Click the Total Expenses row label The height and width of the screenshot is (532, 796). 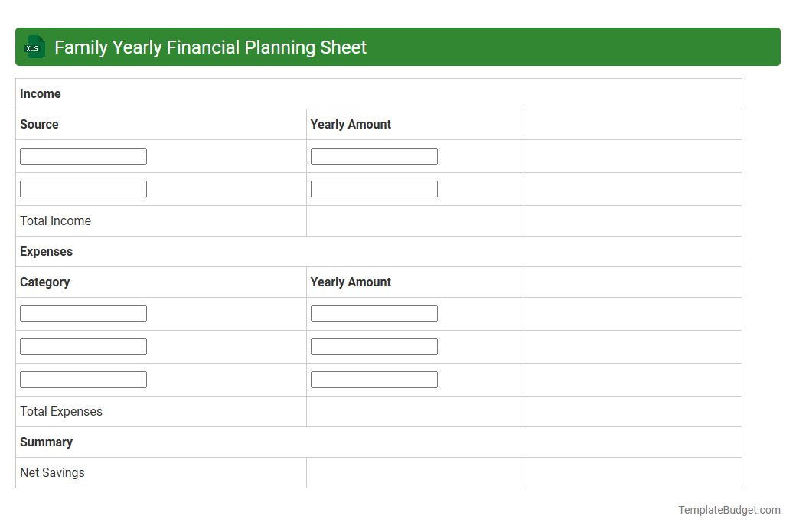(x=60, y=411)
